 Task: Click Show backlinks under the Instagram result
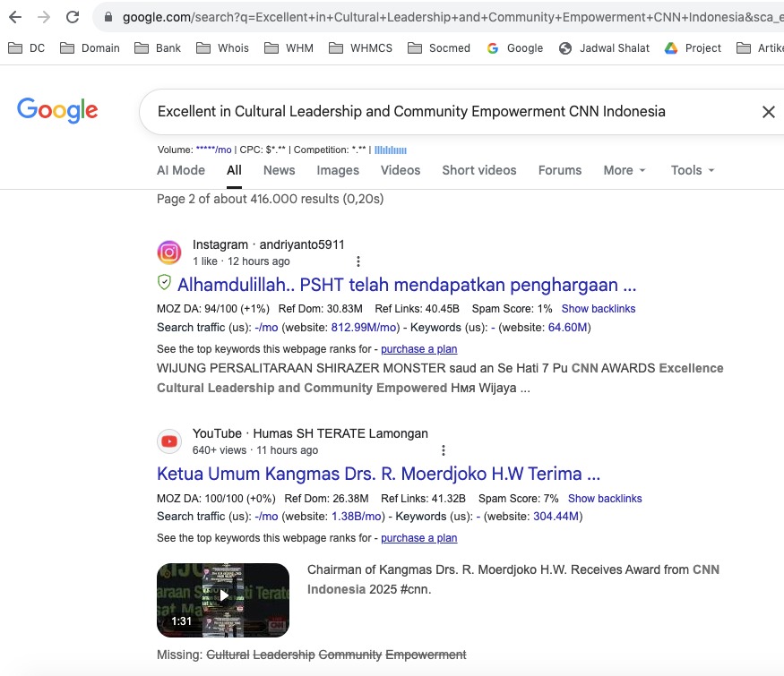(x=599, y=309)
